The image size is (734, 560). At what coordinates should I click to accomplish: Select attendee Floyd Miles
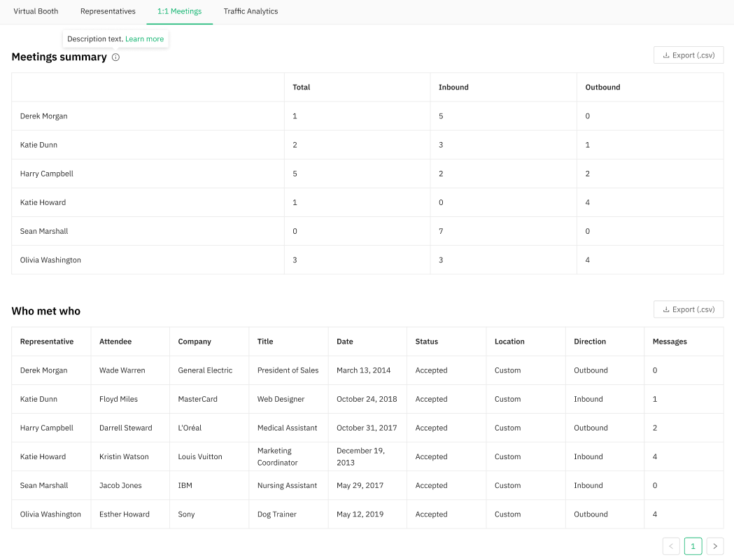tap(118, 399)
